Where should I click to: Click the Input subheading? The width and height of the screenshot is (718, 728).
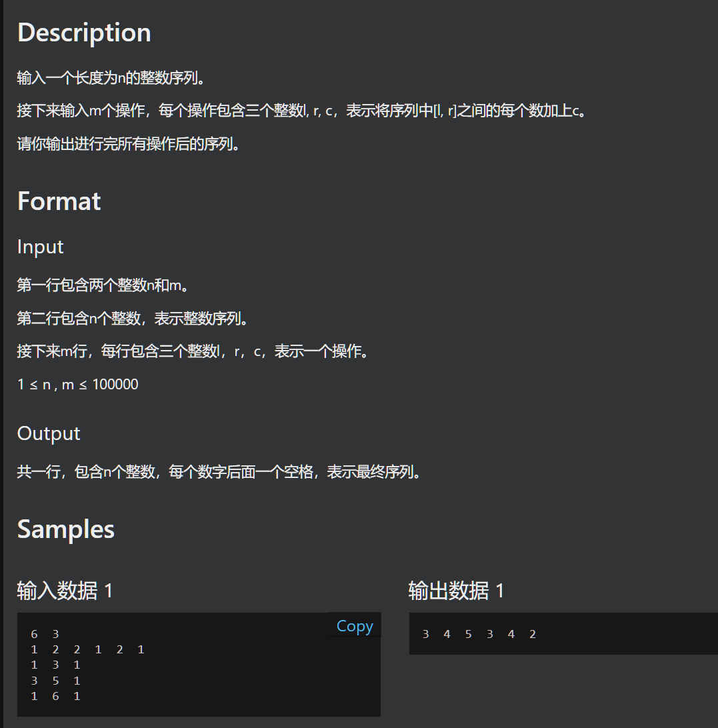point(41,247)
